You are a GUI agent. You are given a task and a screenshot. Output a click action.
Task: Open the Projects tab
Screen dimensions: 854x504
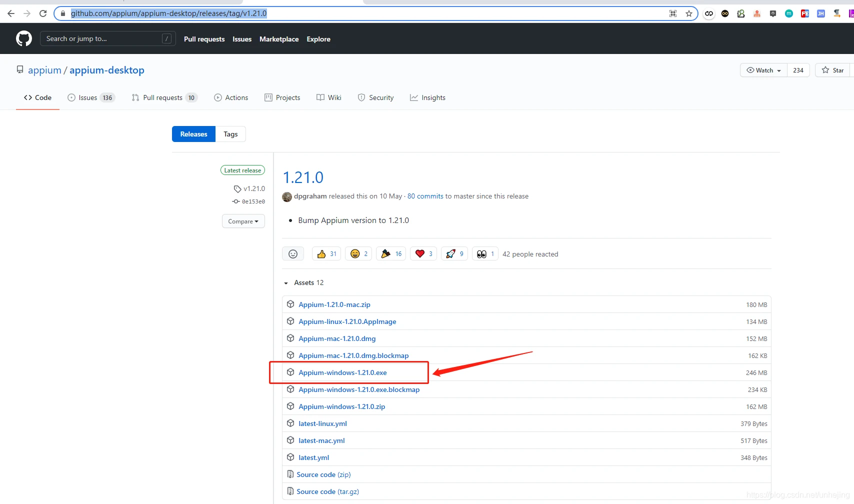(282, 97)
